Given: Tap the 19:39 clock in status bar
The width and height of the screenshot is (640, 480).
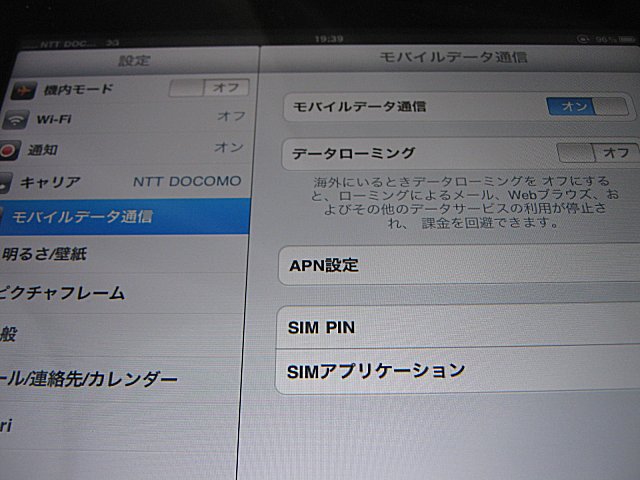Looking at the screenshot, I should 329,39.
